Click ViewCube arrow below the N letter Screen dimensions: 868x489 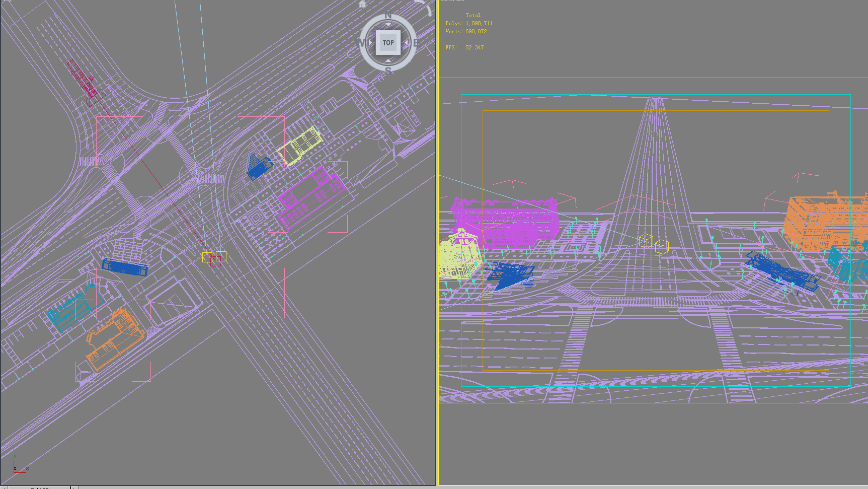[388, 24]
